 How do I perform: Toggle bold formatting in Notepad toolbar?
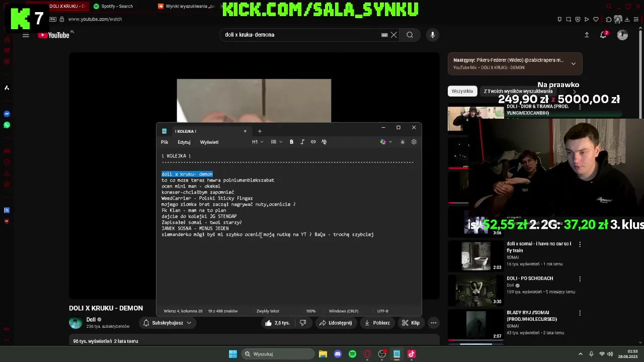coord(291,142)
